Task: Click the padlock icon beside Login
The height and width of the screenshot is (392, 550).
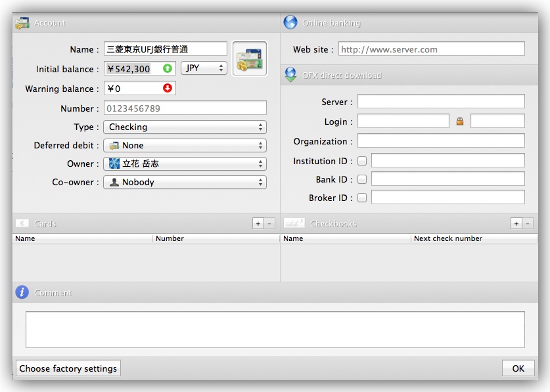Action: tap(460, 121)
